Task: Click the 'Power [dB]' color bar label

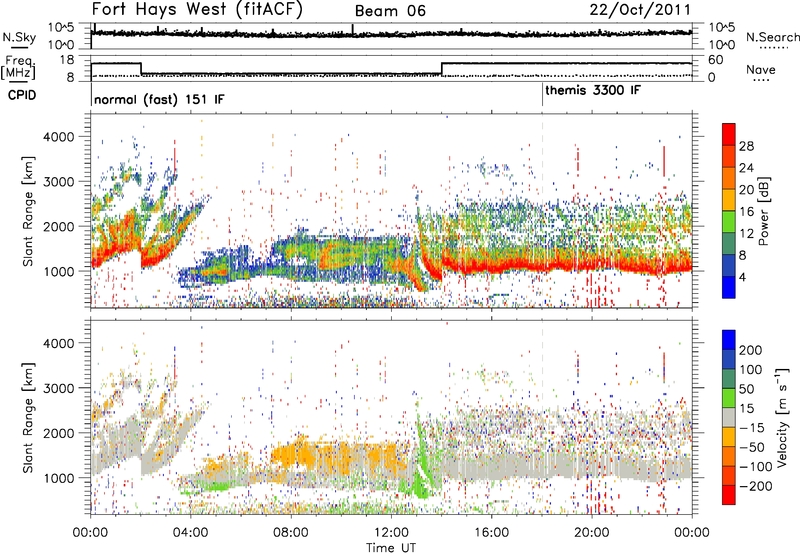Action: point(763,211)
